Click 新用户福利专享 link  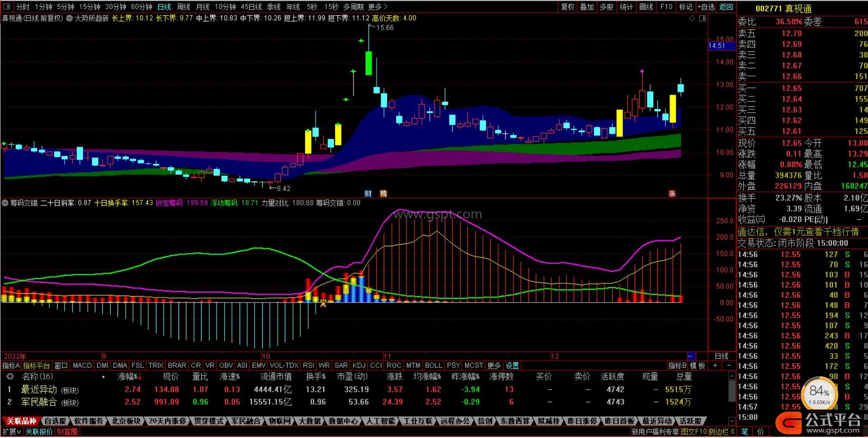[655, 432]
